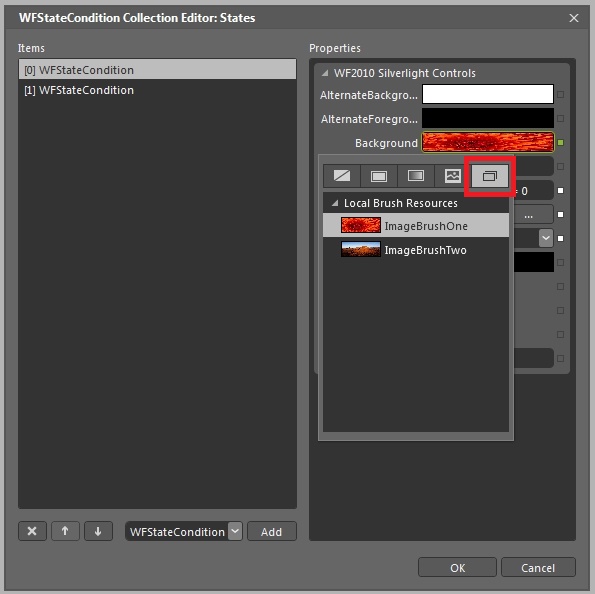The image size is (595, 594).
Task: Open the WFStateCondition type dropdown
Action: [235, 531]
